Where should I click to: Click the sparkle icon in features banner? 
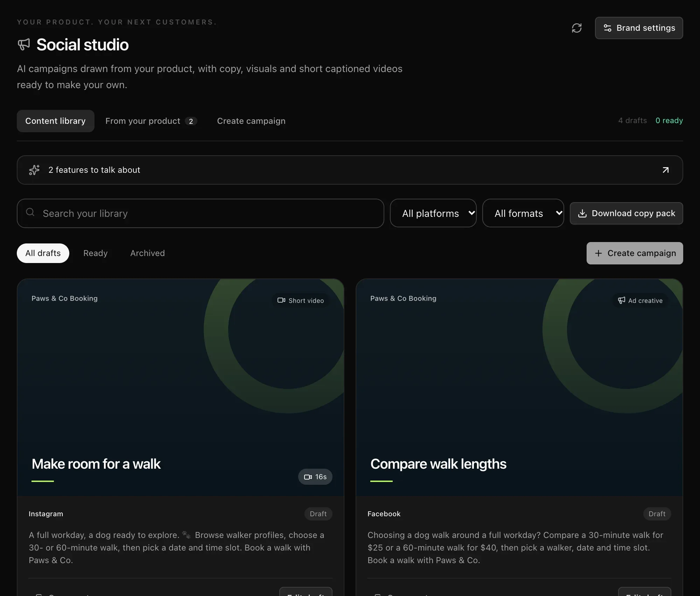(x=34, y=170)
